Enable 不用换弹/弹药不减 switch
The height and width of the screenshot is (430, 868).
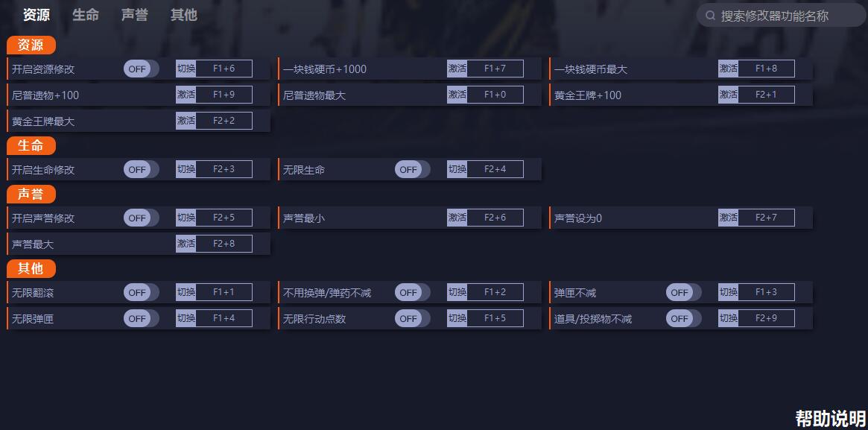click(412, 293)
